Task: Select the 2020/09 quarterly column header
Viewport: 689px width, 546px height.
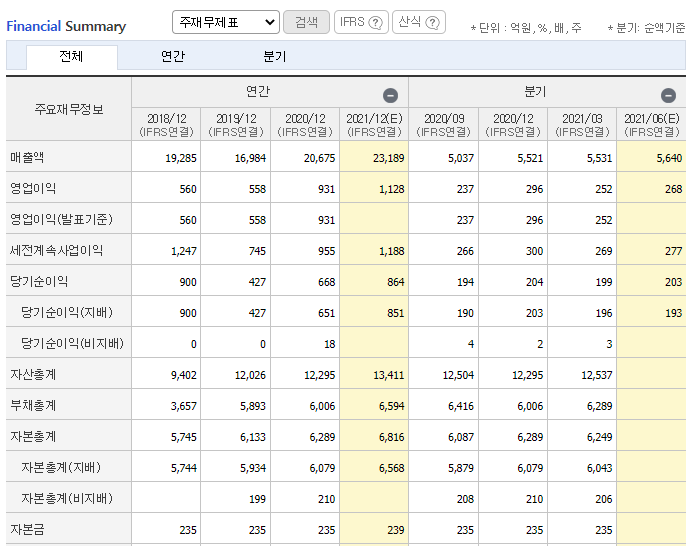Action: [443, 125]
